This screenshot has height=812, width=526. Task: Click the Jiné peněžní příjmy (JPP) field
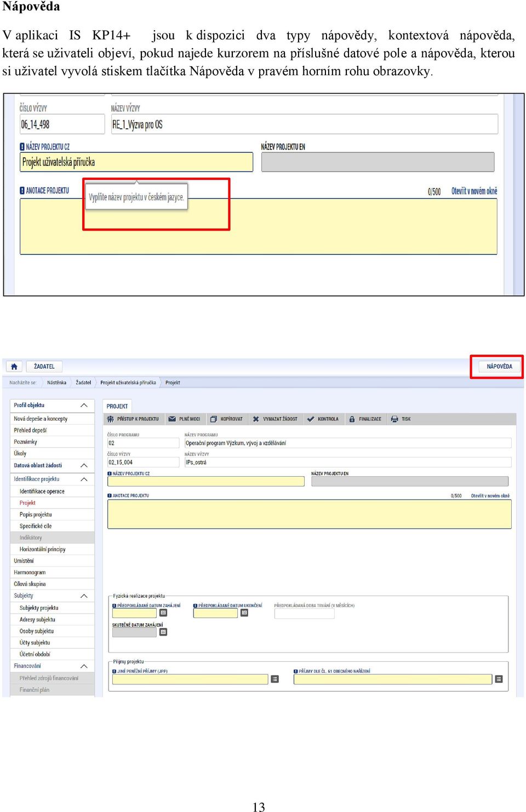190,679
